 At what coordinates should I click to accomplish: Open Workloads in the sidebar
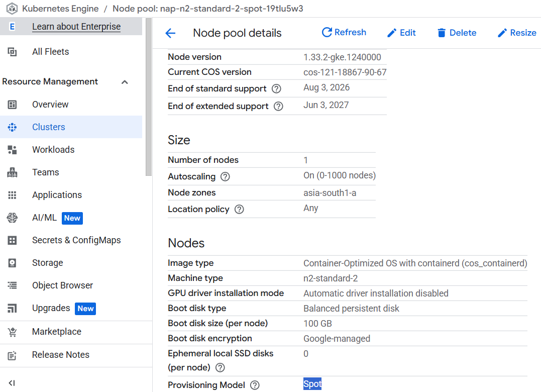pyautogui.click(x=53, y=150)
